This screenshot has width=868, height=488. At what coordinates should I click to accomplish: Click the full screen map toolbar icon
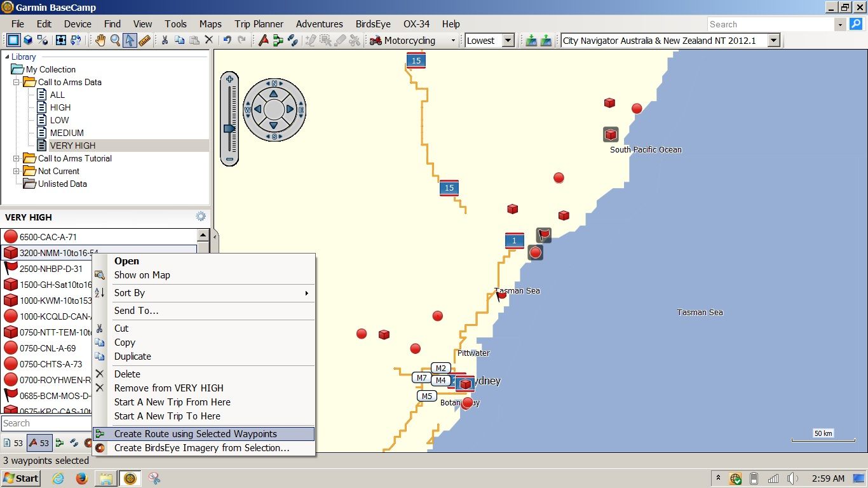(x=61, y=40)
